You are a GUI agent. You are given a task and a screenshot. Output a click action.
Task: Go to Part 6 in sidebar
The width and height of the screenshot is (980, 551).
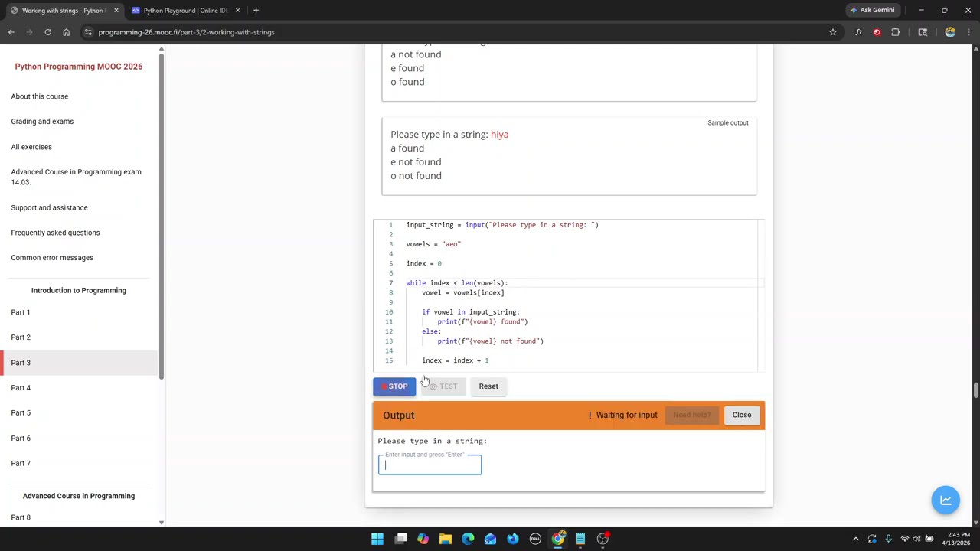coord(21,439)
